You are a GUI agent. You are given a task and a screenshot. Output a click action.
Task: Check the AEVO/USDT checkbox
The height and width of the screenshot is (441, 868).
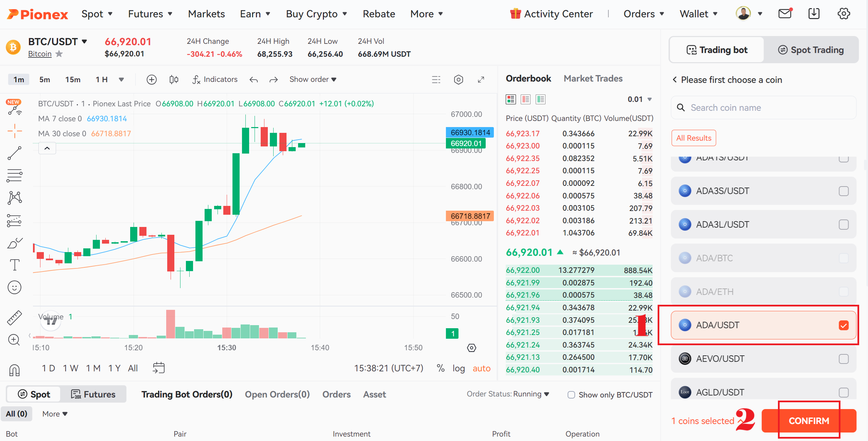click(844, 359)
